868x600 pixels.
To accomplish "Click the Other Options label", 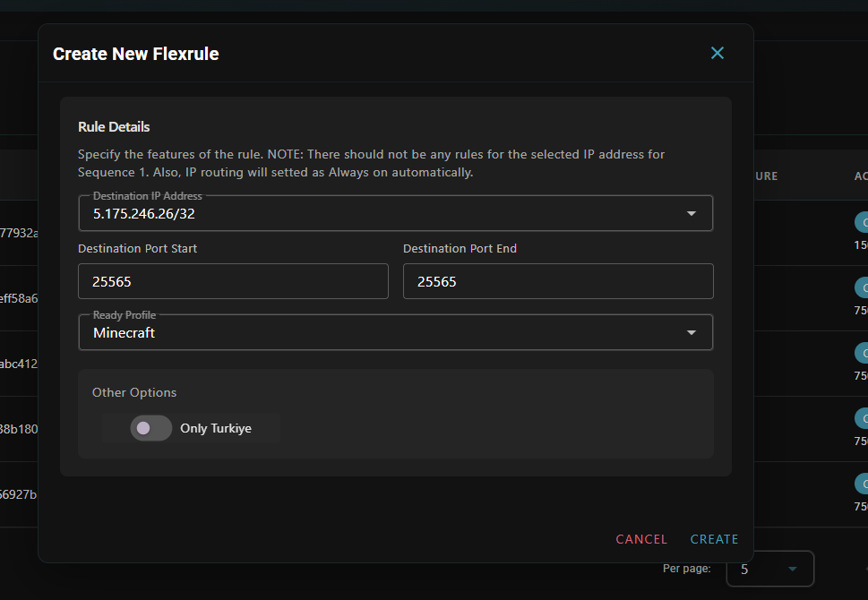I will [x=134, y=392].
